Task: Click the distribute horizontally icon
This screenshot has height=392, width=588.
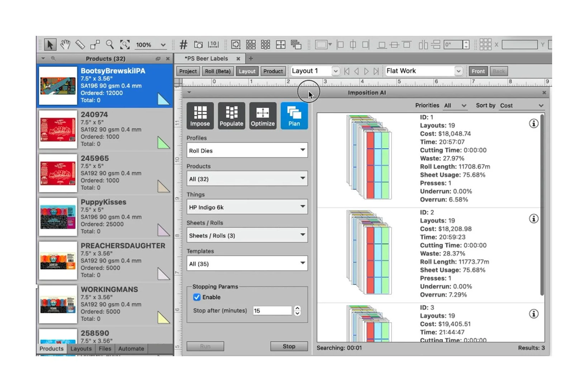Action: [x=423, y=45]
